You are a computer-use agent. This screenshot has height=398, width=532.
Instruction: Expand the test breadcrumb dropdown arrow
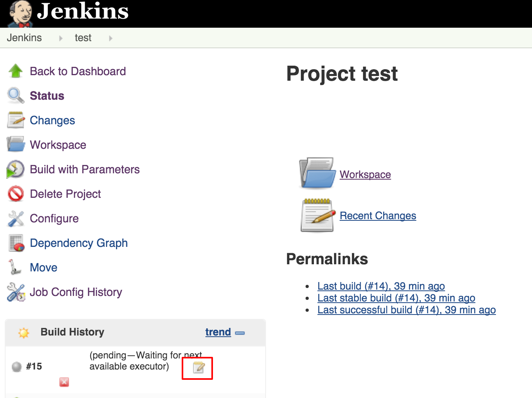click(x=110, y=38)
